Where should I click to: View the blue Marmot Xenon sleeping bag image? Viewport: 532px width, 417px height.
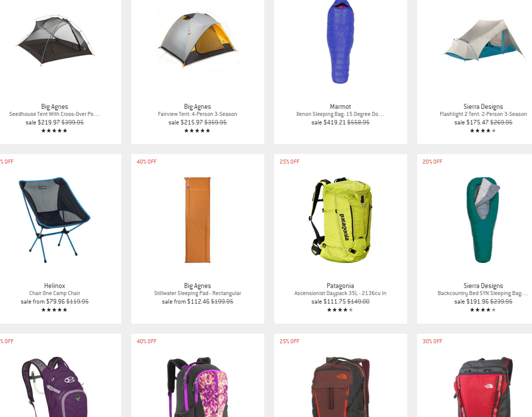tap(340, 42)
